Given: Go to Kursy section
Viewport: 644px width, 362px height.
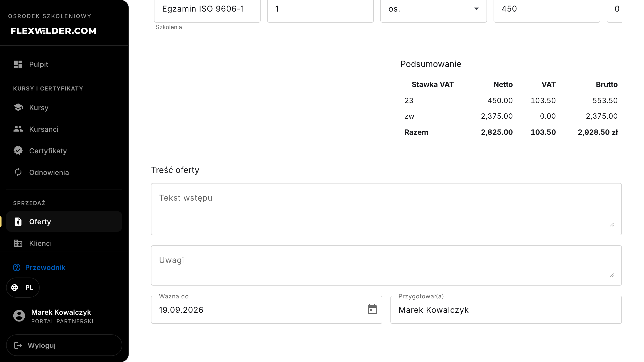Looking at the screenshot, I should 64,108.
